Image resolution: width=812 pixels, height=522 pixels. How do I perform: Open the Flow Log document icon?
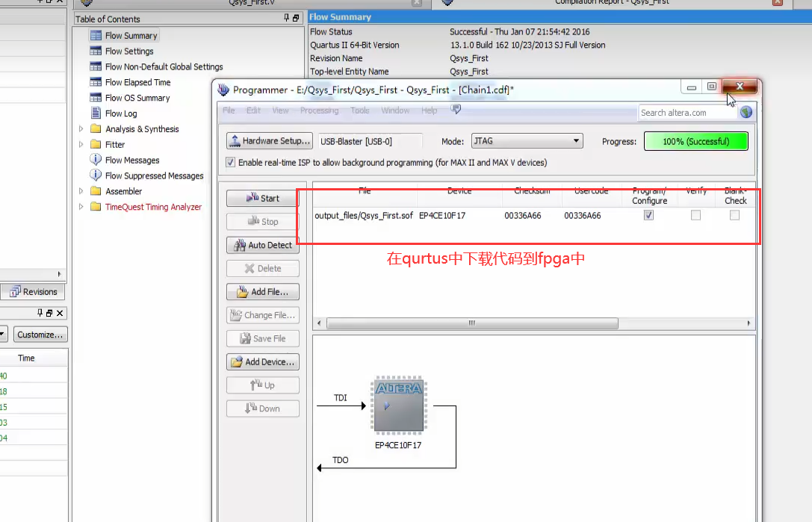[96, 113]
